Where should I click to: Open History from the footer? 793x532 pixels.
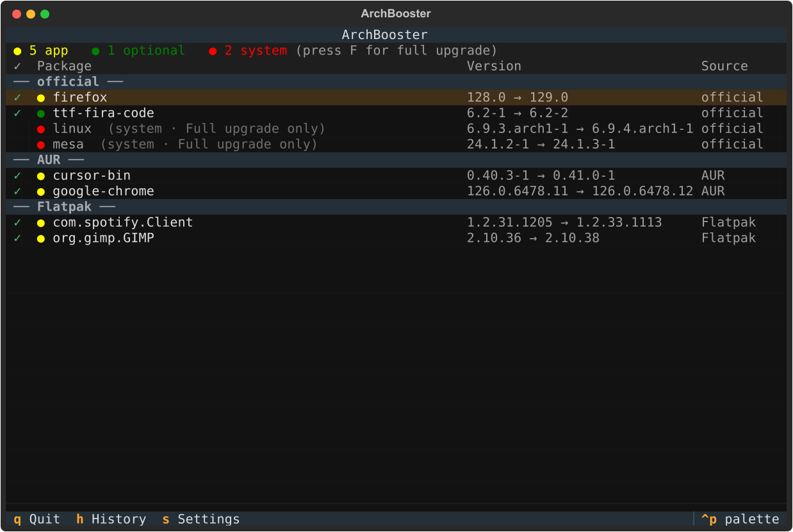111,519
